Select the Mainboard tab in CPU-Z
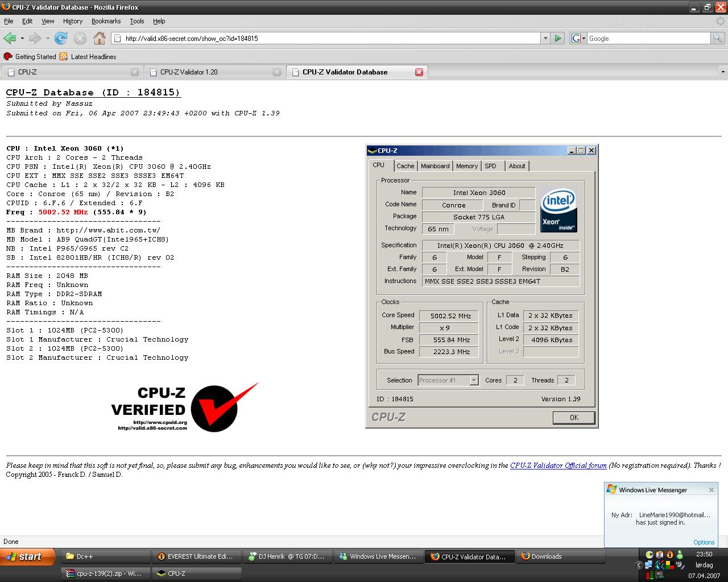 click(x=435, y=166)
